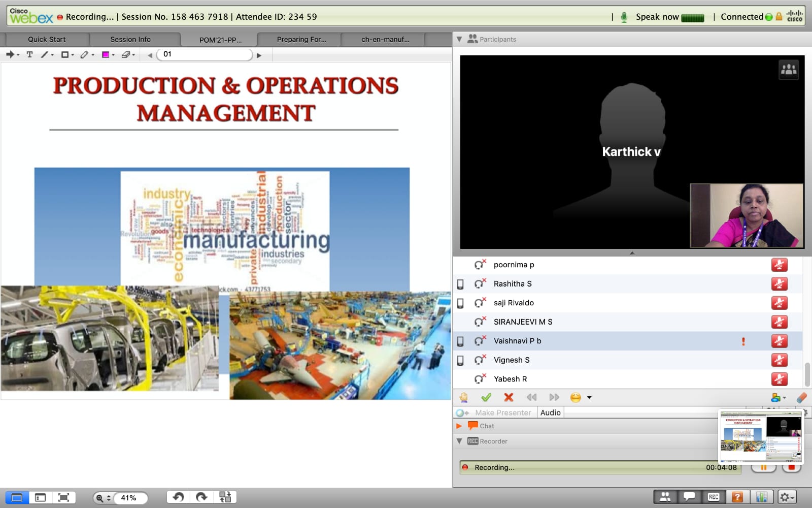Click the Audio button
The image size is (812, 508).
pos(550,412)
